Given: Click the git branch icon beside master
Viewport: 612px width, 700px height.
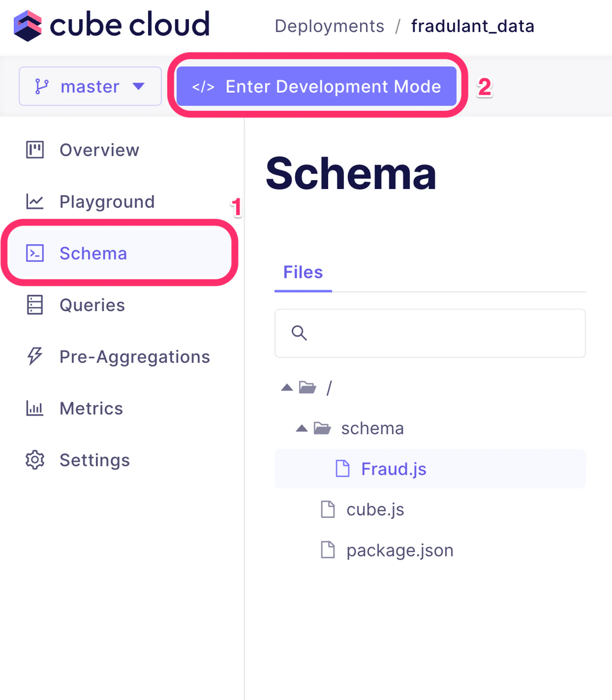Looking at the screenshot, I should [42, 86].
